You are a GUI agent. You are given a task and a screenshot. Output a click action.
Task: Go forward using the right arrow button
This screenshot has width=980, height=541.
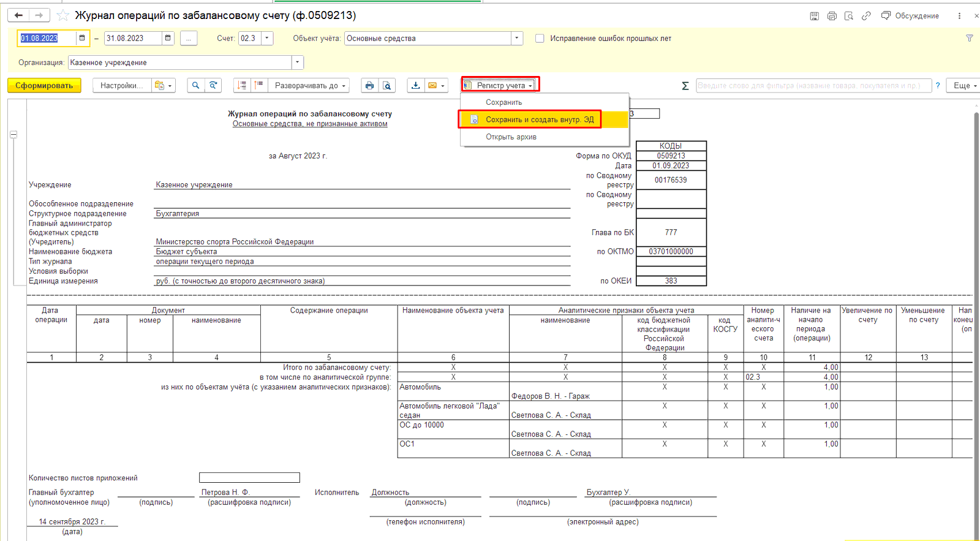[39, 15]
